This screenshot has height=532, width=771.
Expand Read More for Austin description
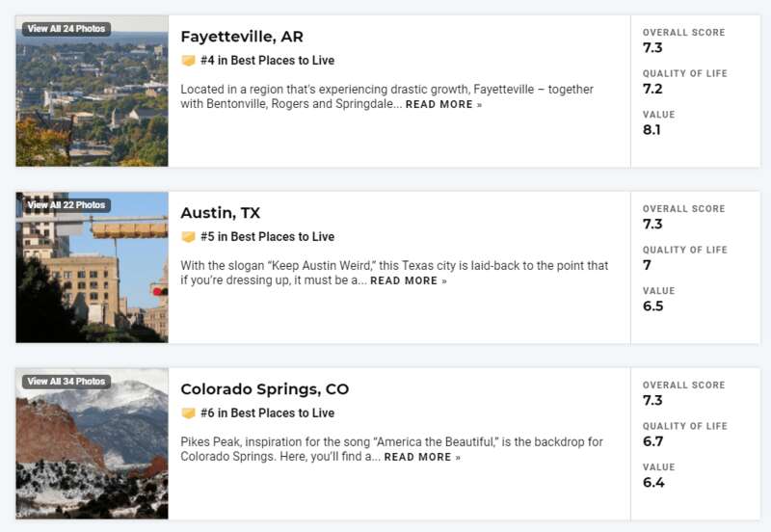pyautogui.click(x=409, y=281)
